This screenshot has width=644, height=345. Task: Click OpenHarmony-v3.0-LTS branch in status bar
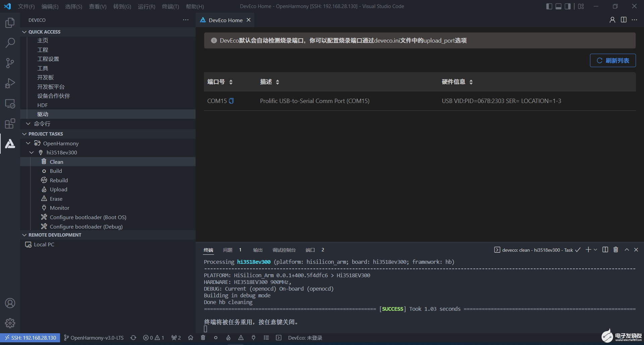point(94,338)
